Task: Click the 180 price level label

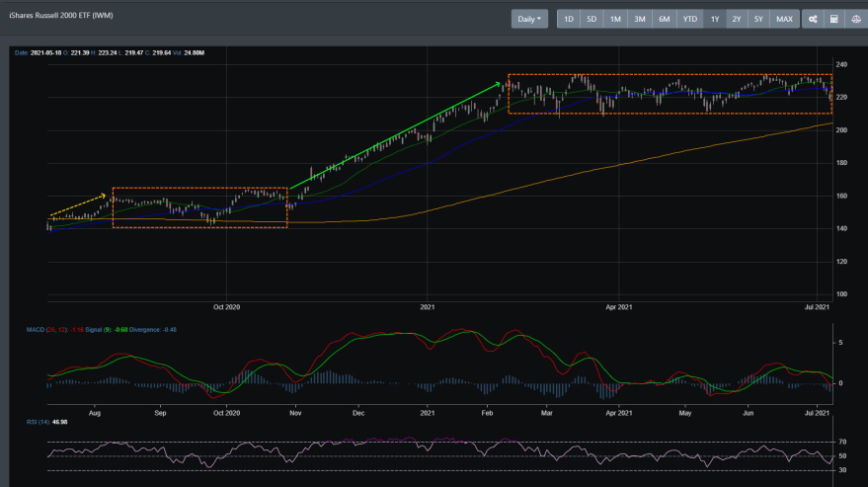Action: click(x=841, y=163)
